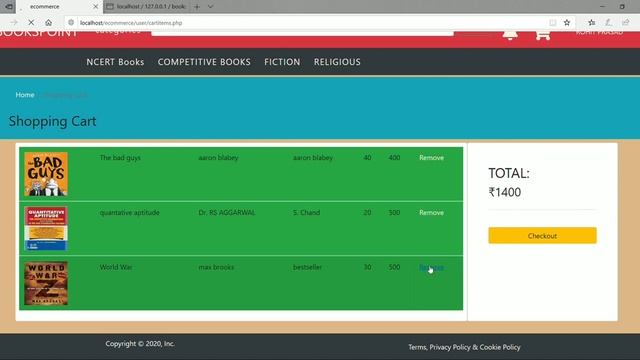
Task: Select the Shopping Cart heading
Action: point(53,121)
